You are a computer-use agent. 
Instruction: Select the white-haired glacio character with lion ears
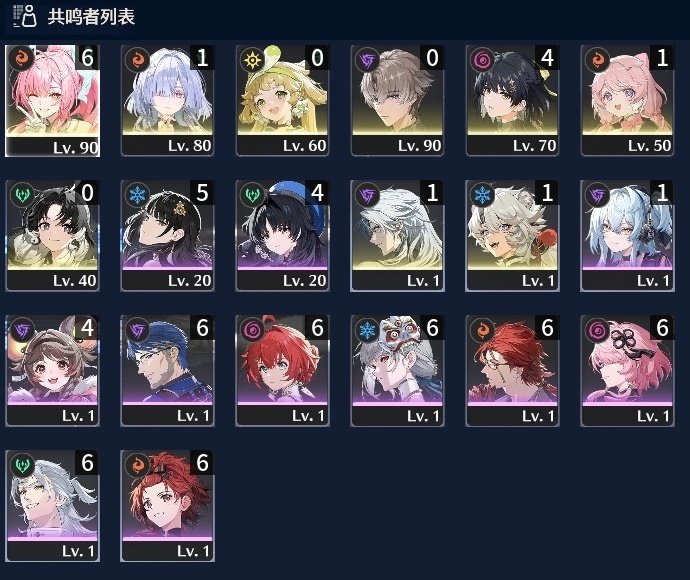[512, 235]
